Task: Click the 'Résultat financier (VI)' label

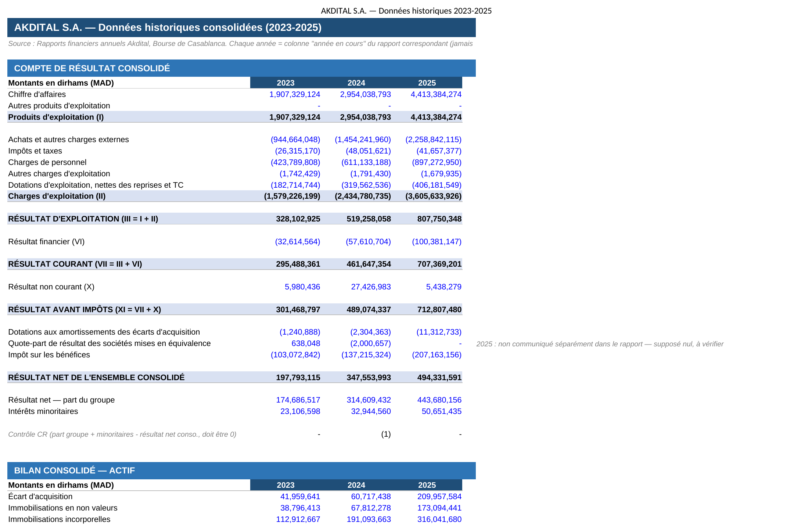Action: (46, 242)
